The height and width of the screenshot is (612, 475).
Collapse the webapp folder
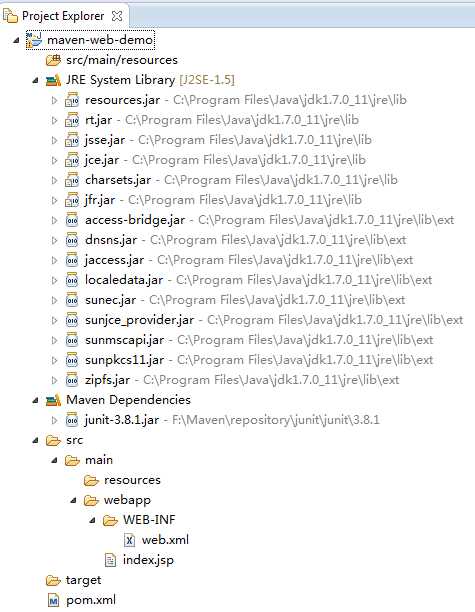[x=73, y=500]
